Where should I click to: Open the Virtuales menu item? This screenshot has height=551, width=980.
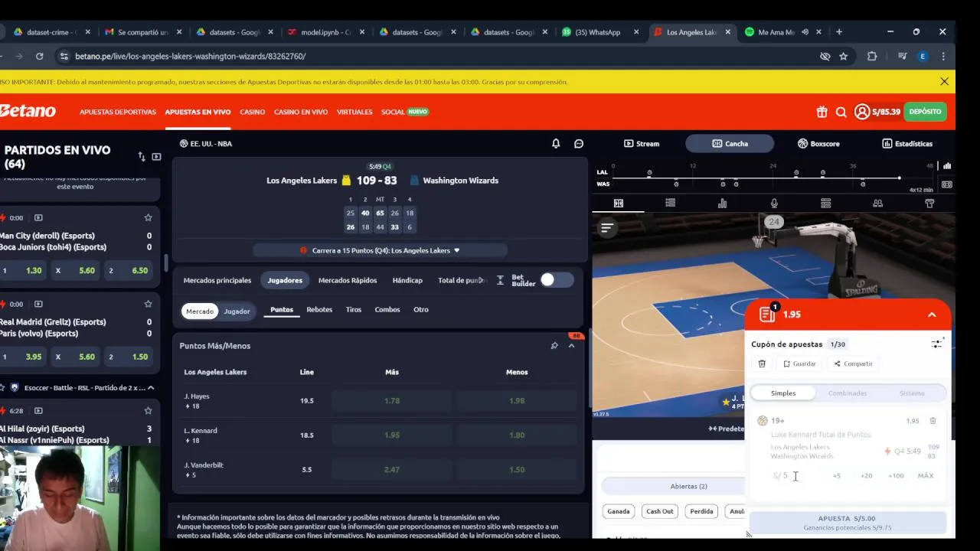click(354, 112)
